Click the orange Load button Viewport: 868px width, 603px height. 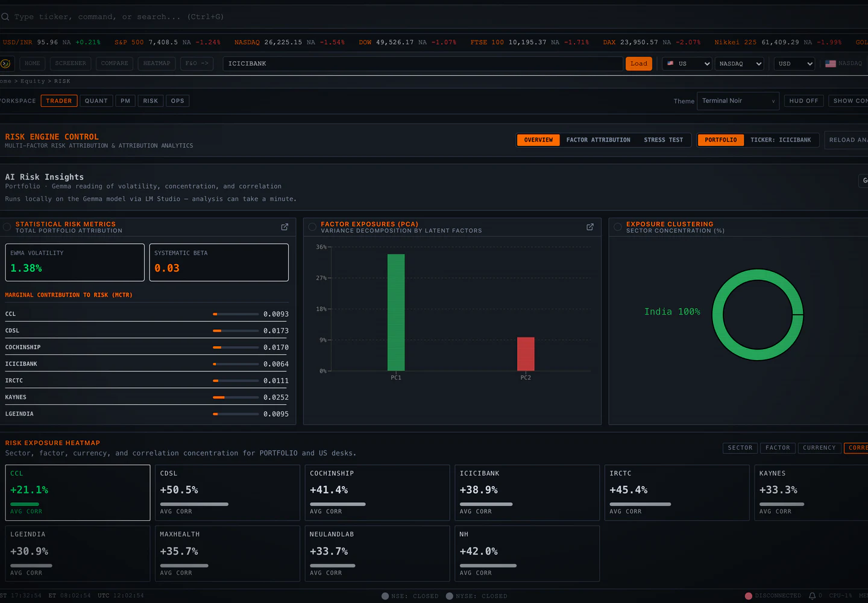point(639,63)
